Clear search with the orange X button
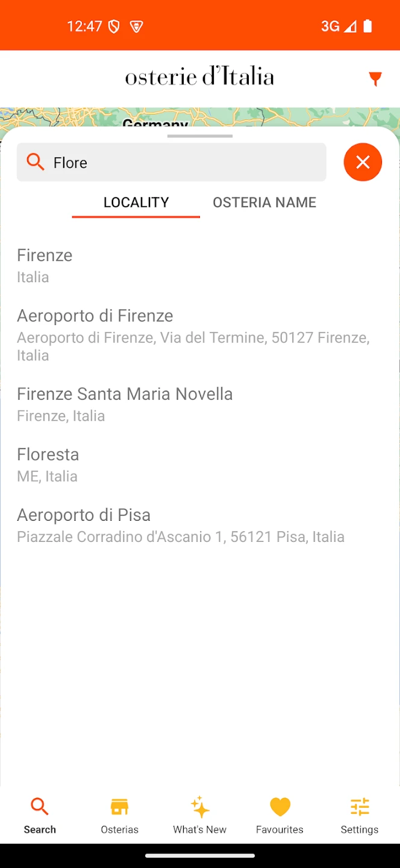This screenshot has width=400, height=868. [363, 162]
